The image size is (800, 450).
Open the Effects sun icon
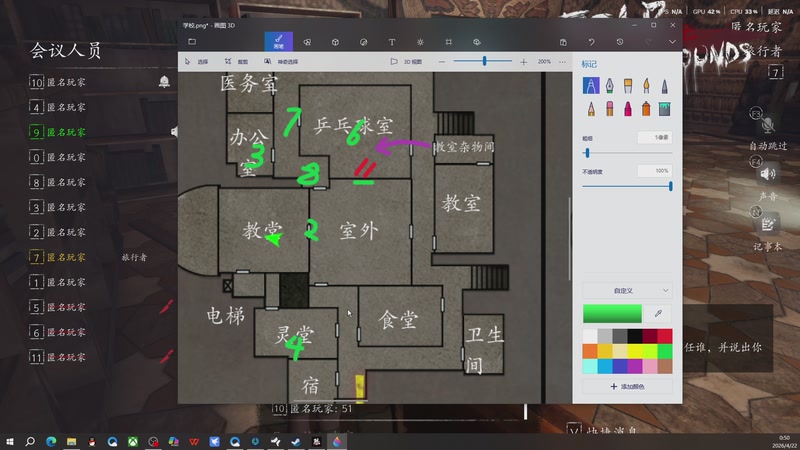(x=420, y=42)
